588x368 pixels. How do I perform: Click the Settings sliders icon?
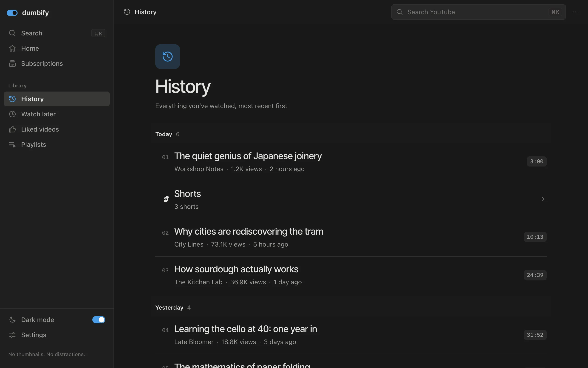(x=12, y=335)
